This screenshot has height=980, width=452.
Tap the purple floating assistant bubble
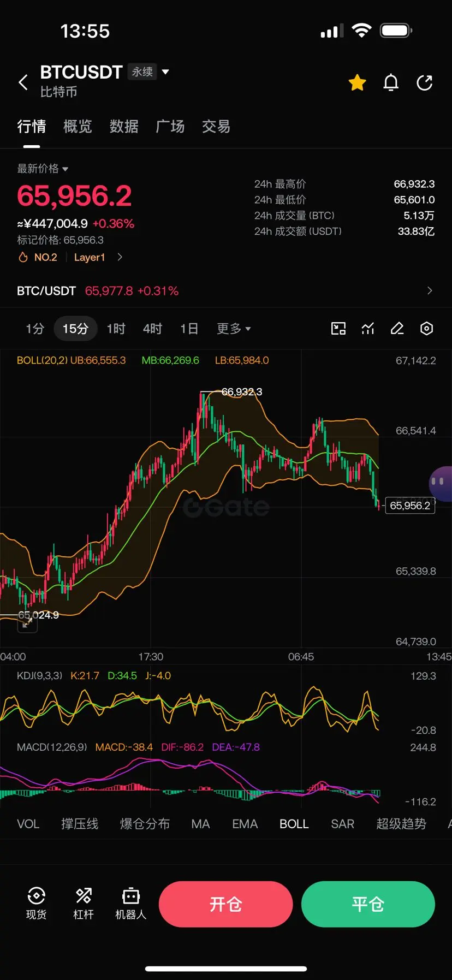pos(441,484)
